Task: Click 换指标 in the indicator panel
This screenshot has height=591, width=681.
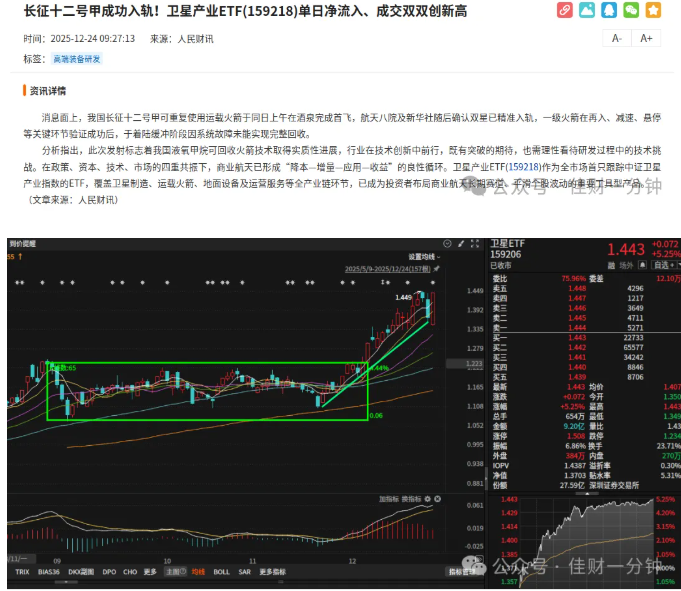Action: tap(411, 499)
